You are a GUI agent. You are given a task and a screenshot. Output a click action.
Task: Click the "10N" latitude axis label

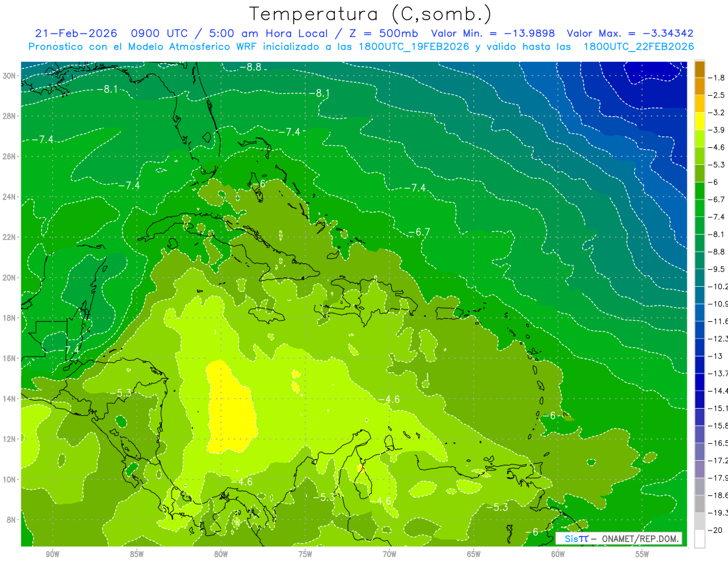point(9,480)
